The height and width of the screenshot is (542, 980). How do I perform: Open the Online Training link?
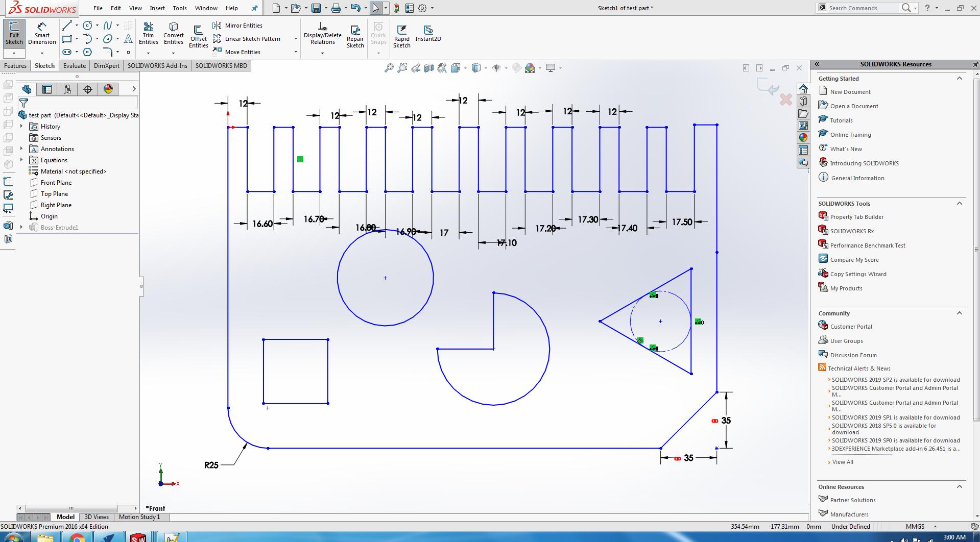point(850,135)
